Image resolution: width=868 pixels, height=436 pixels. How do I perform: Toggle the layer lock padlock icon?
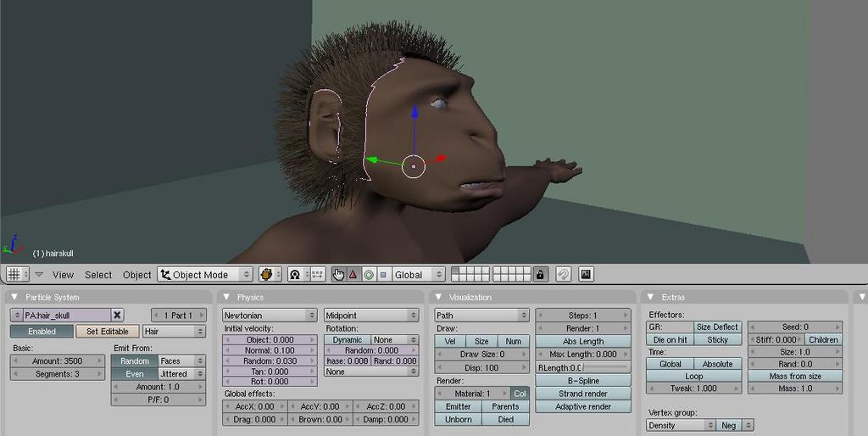click(x=540, y=274)
